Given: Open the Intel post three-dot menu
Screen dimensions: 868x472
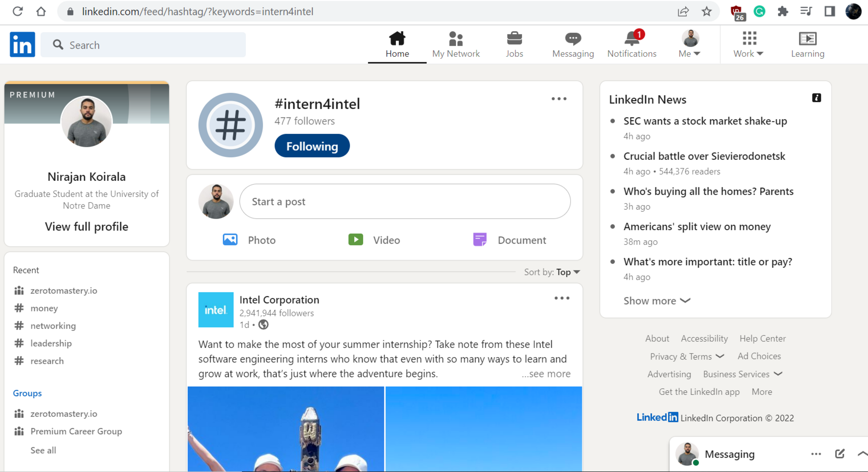Looking at the screenshot, I should click(562, 298).
